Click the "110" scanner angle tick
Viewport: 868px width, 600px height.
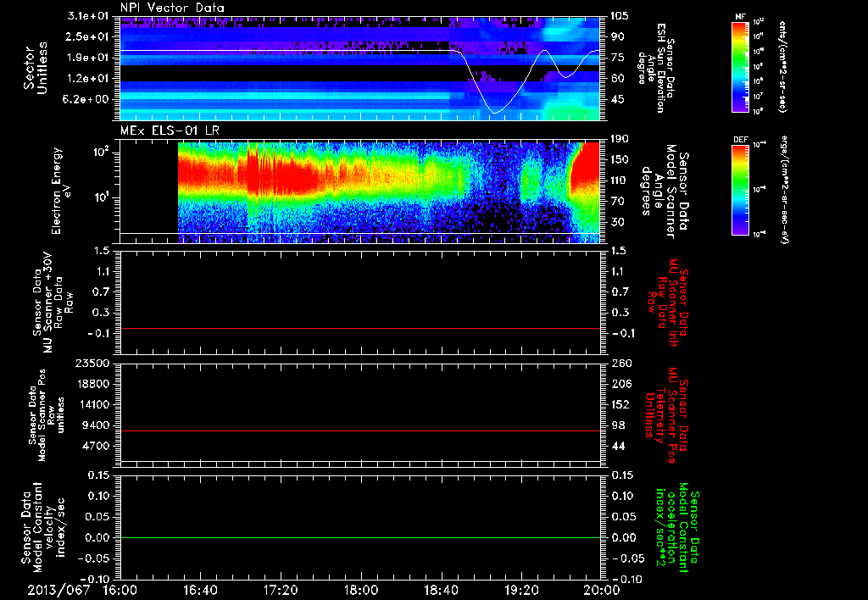620,181
